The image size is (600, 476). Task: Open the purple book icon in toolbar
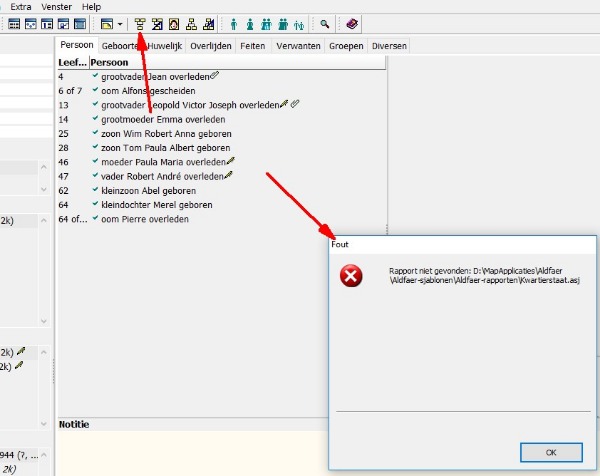point(351,23)
